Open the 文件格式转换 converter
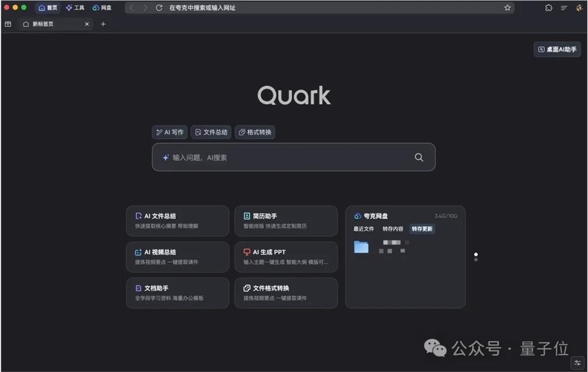This screenshot has height=372, width=588. (x=286, y=293)
